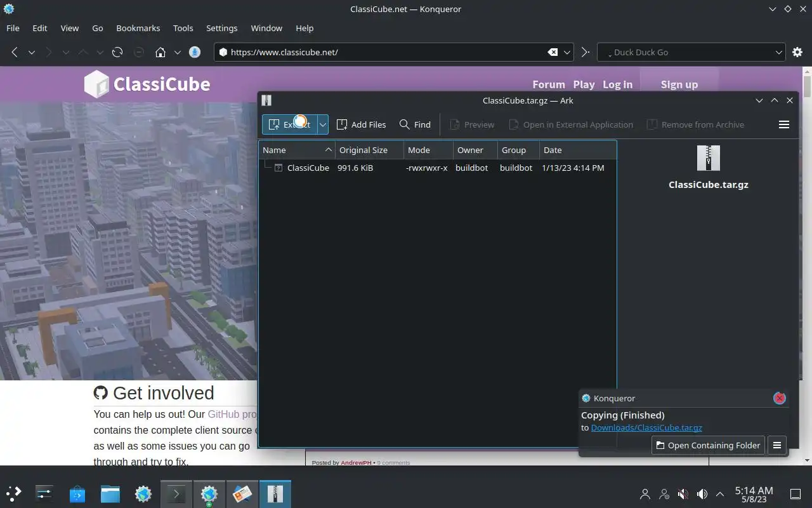Click Konqueror Reload button

[117, 52]
